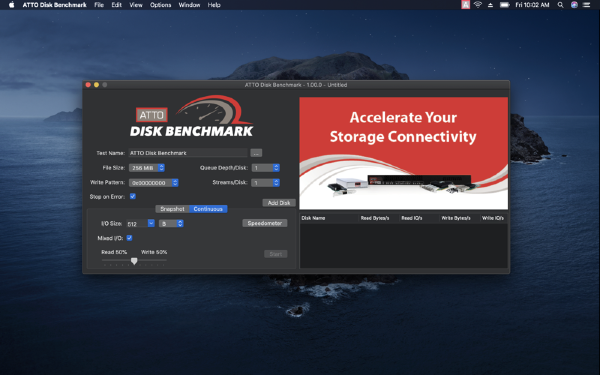
Task: Click the ATTO menu bar status icon
Action: pos(465,5)
